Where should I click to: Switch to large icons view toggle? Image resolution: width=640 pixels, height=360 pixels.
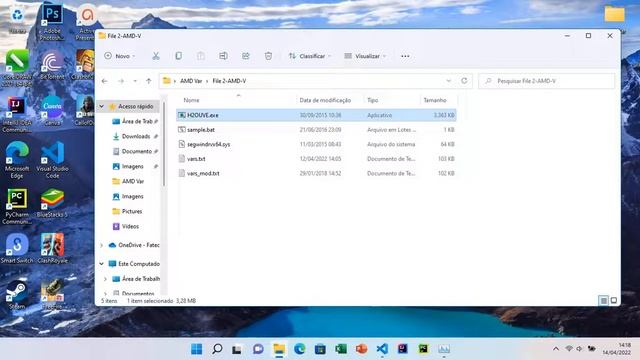point(613,301)
